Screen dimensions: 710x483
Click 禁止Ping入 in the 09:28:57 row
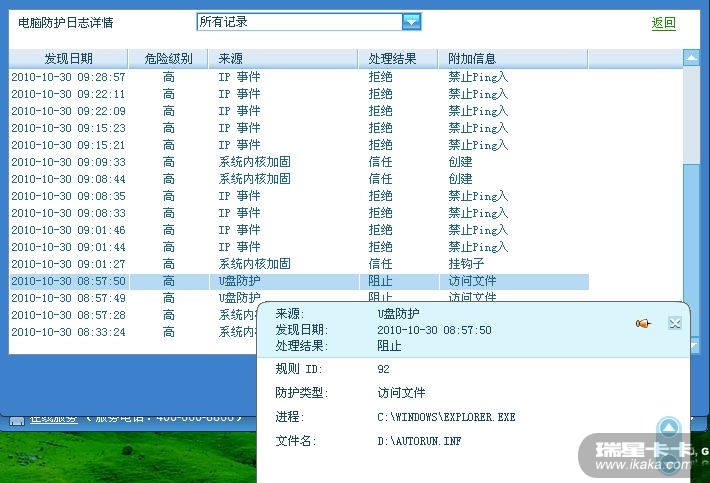pos(478,77)
